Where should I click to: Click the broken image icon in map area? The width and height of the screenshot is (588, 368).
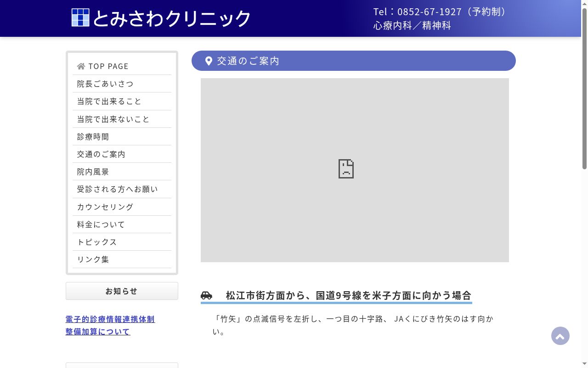(346, 169)
